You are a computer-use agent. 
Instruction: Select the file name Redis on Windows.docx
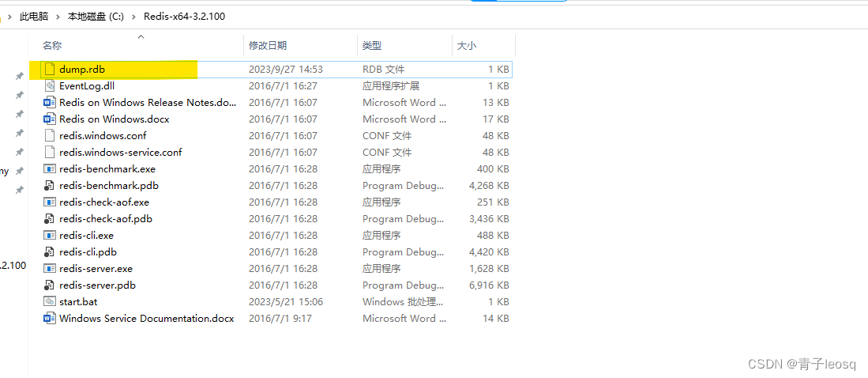(x=114, y=119)
